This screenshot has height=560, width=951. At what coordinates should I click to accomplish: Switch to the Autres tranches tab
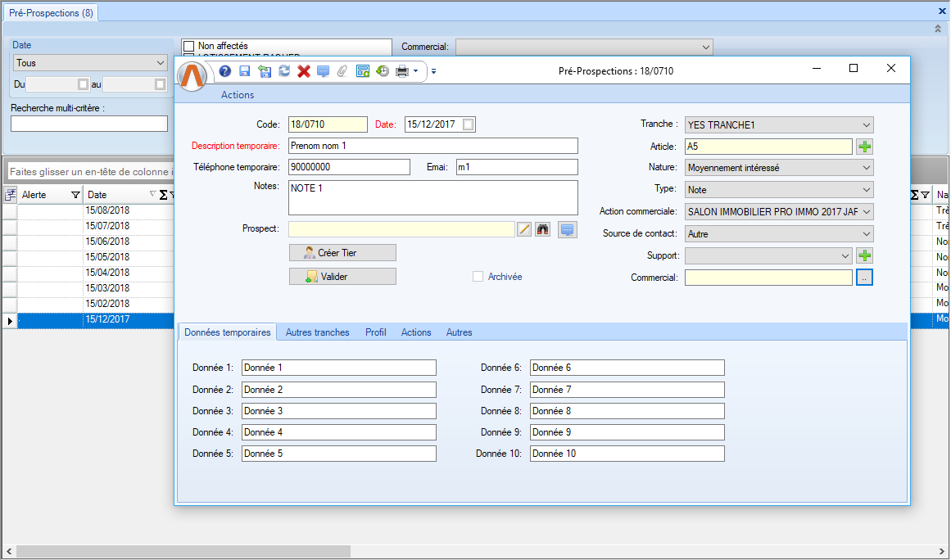(x=317, y=332)
